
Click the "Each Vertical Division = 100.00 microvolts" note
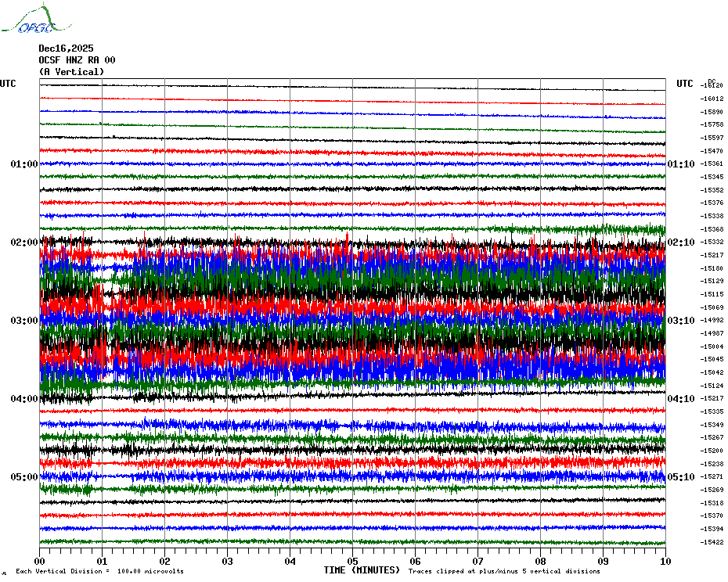(100, 571)
